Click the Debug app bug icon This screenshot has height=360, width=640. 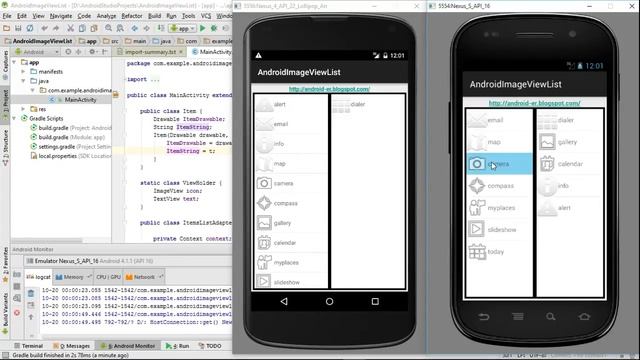[x=214, y=28]
